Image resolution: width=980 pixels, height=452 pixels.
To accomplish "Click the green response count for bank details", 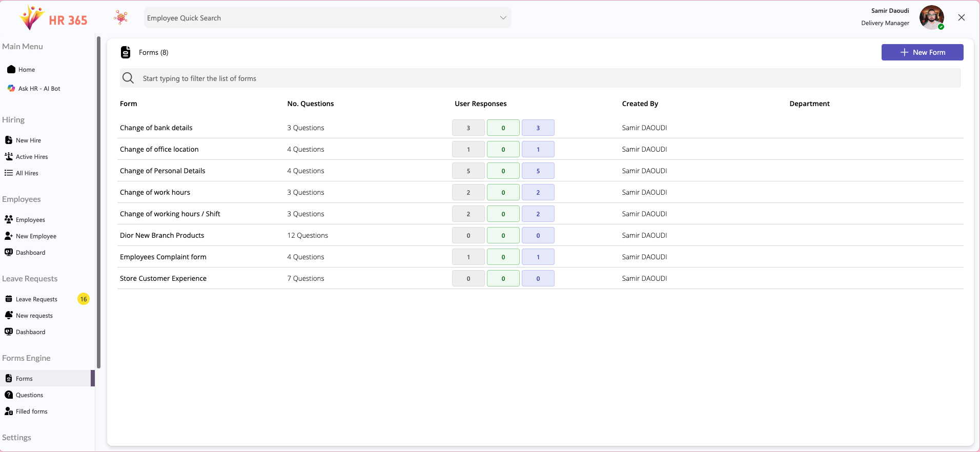I will [503, 128].
